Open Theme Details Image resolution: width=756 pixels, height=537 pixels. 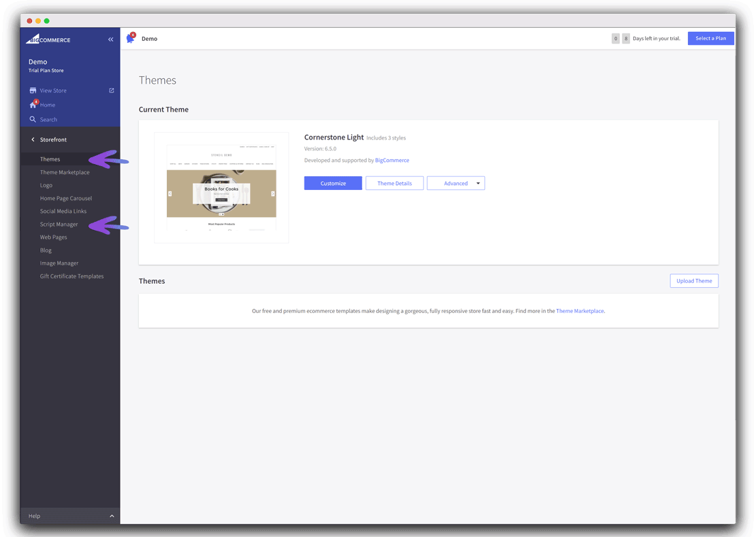coord(394,182)
